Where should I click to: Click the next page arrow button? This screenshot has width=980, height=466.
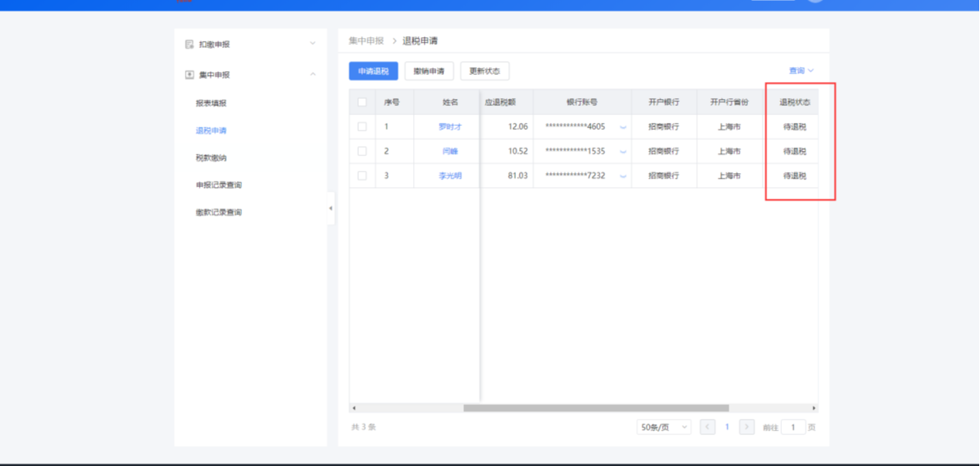coord(746,427)
